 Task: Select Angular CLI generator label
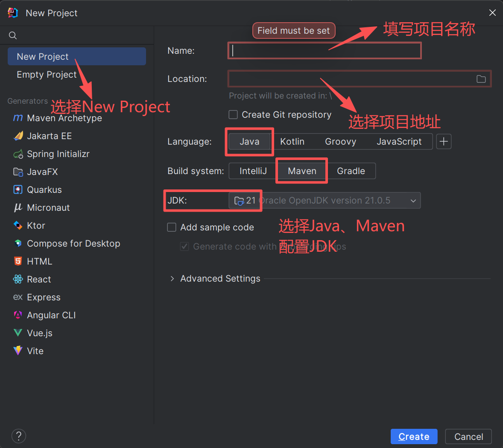(51, 315)
